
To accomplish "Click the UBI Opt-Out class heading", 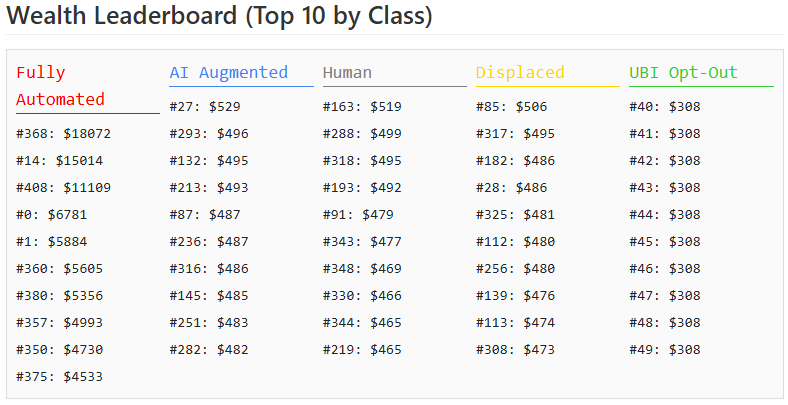I will coord(683,73).
